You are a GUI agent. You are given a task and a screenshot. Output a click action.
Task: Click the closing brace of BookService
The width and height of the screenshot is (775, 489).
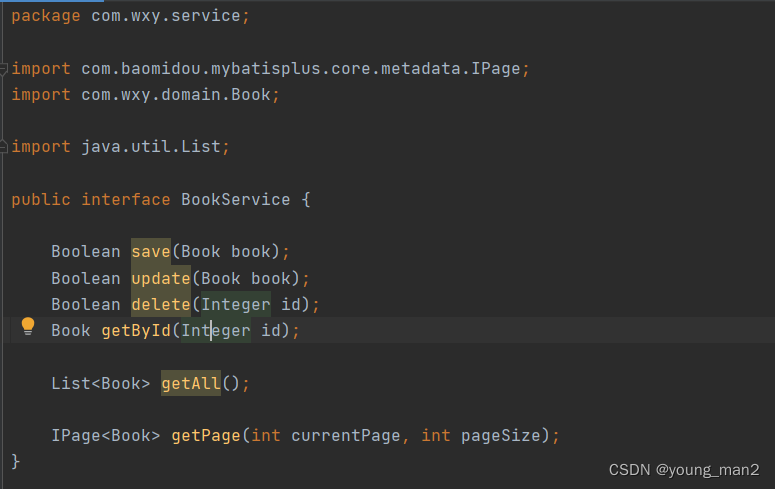15,462
